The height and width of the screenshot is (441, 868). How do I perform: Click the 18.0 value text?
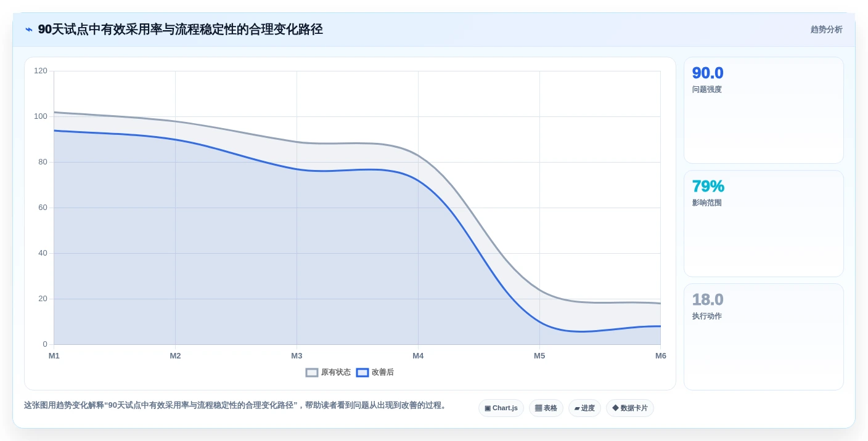click(x=708, y=300)
